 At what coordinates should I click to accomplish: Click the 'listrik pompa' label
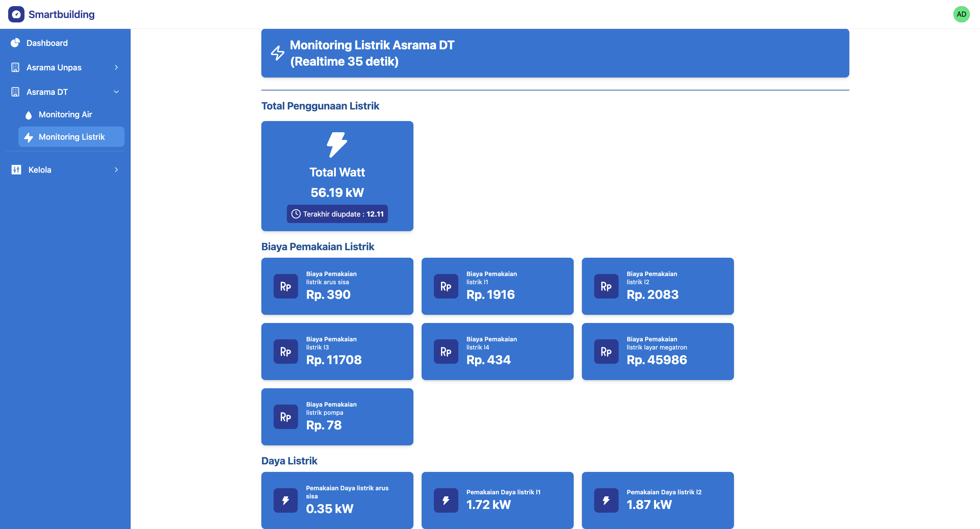[325, 413]
